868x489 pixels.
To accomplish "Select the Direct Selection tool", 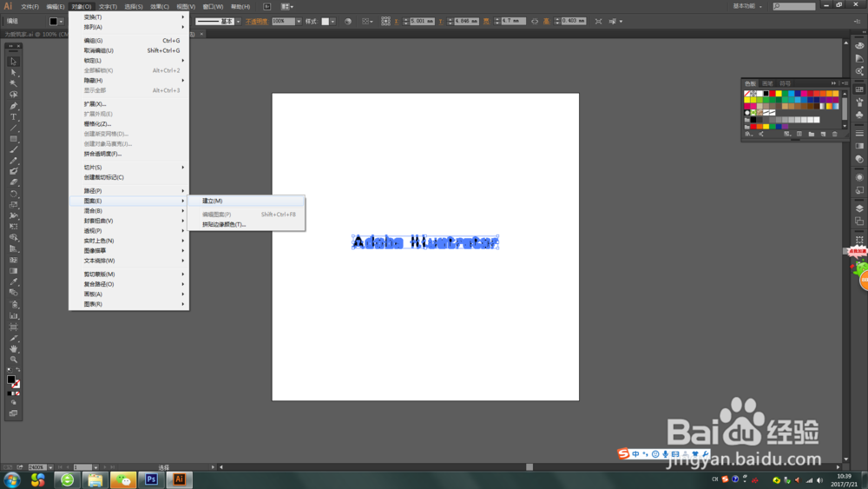I will [13, 73].
